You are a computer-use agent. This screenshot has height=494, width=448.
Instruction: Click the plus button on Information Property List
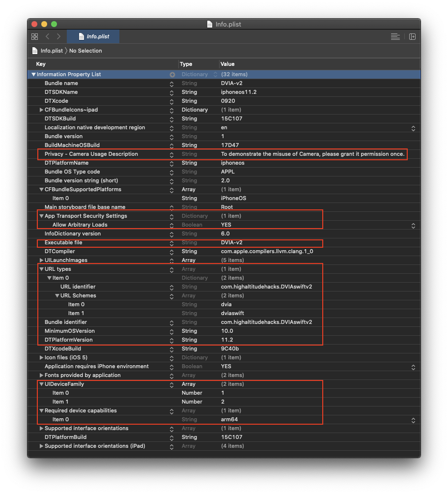coord(172,75)
